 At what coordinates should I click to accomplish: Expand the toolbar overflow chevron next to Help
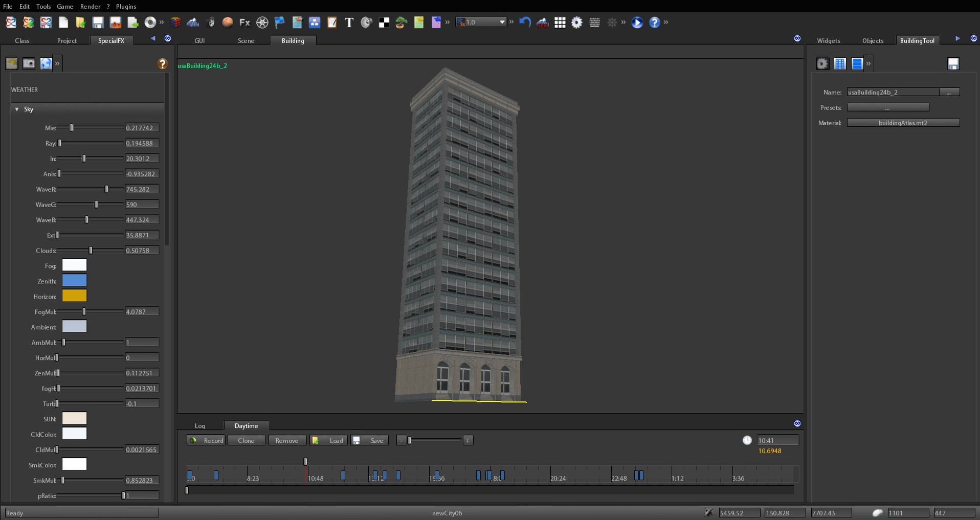tap(666, 22)
